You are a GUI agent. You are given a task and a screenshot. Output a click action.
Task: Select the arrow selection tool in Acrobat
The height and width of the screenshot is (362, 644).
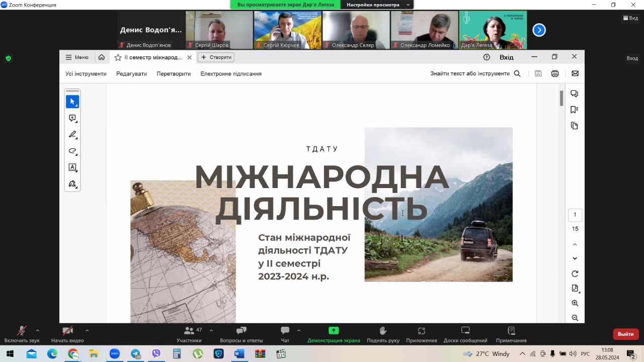72,102
